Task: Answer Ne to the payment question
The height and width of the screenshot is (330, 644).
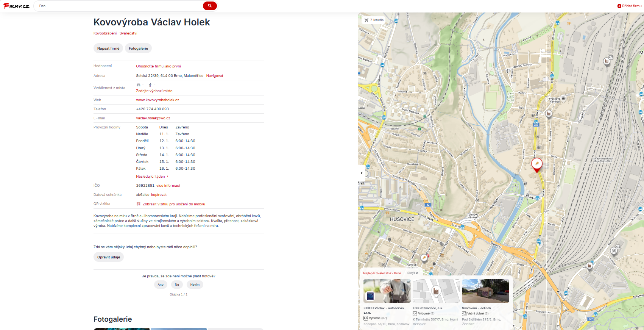Action: (177, 285)
